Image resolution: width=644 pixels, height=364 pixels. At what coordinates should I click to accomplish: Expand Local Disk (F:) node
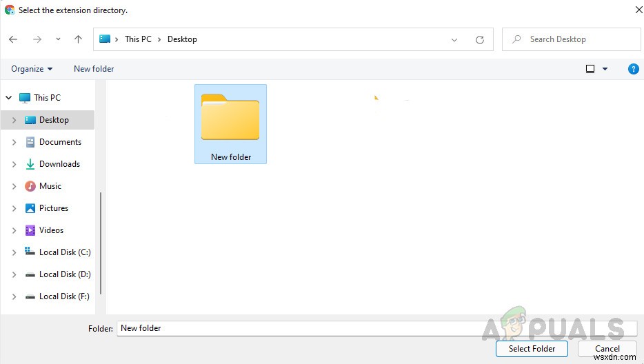tap(14, 297)
